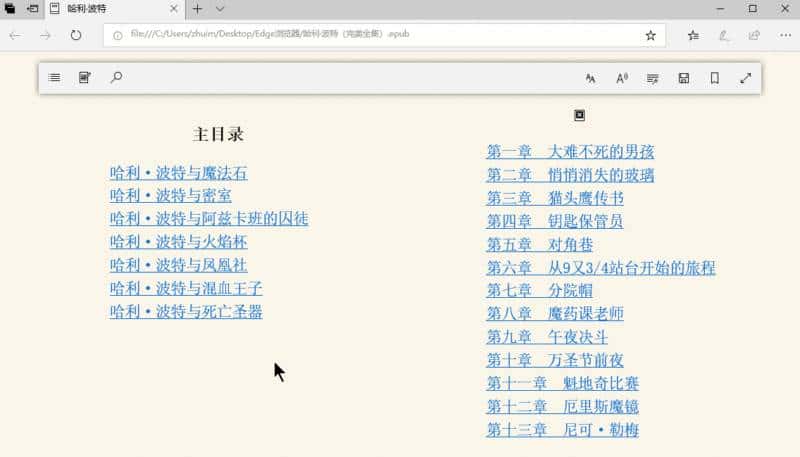Show the tab preview dropdown

(220, 9)
